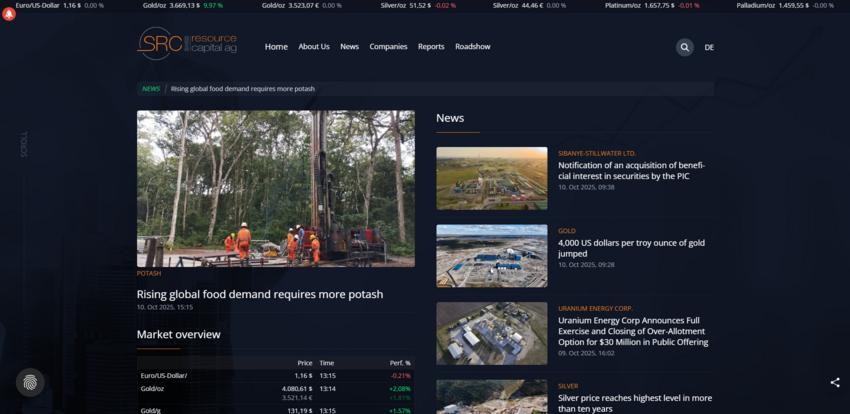Click the news ticker potash headline in breadcrumb bar

242,89
